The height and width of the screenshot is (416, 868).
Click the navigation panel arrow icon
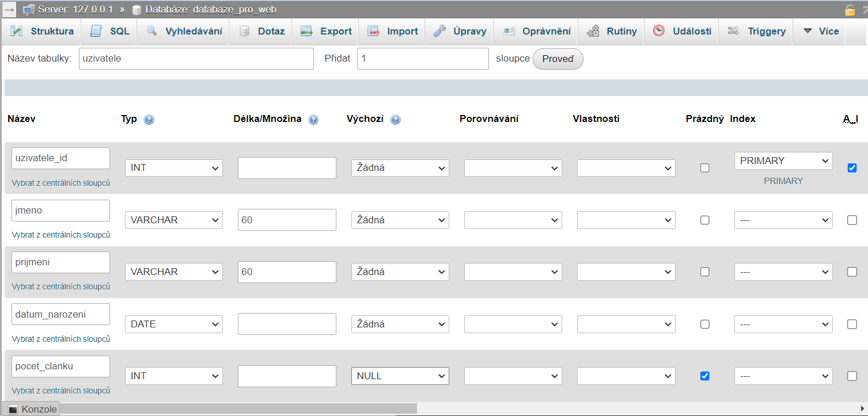coord(9,10)
